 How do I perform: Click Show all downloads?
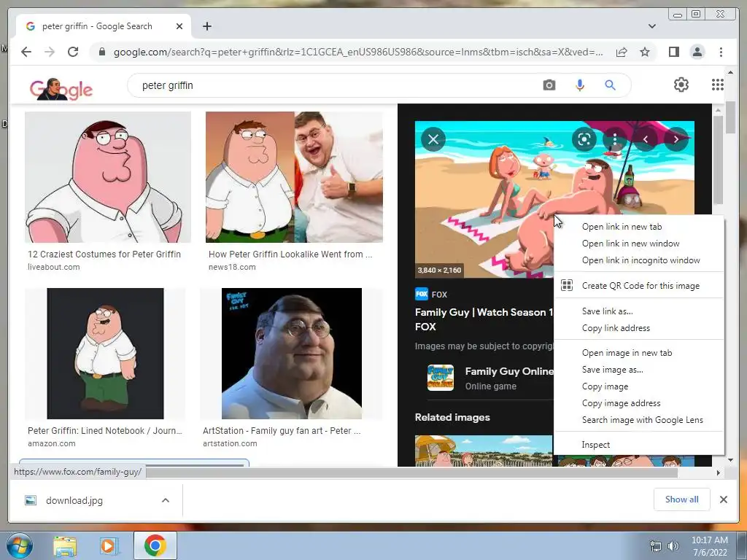(682, 499)
